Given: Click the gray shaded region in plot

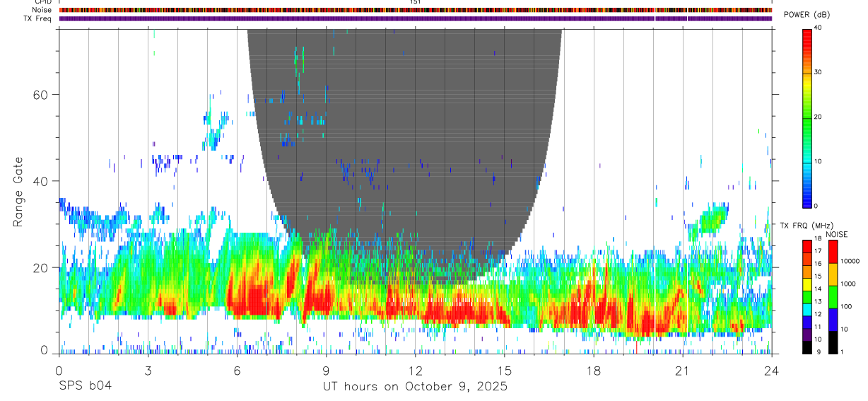Looking at the screenshot, I should 404,141.
